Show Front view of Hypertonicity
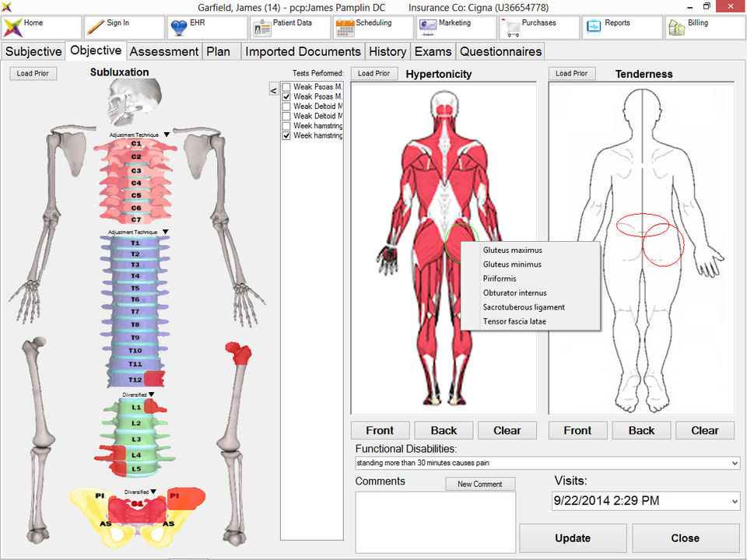The height and width of the screenshot is (560, 747). click(x=380, y=430)
